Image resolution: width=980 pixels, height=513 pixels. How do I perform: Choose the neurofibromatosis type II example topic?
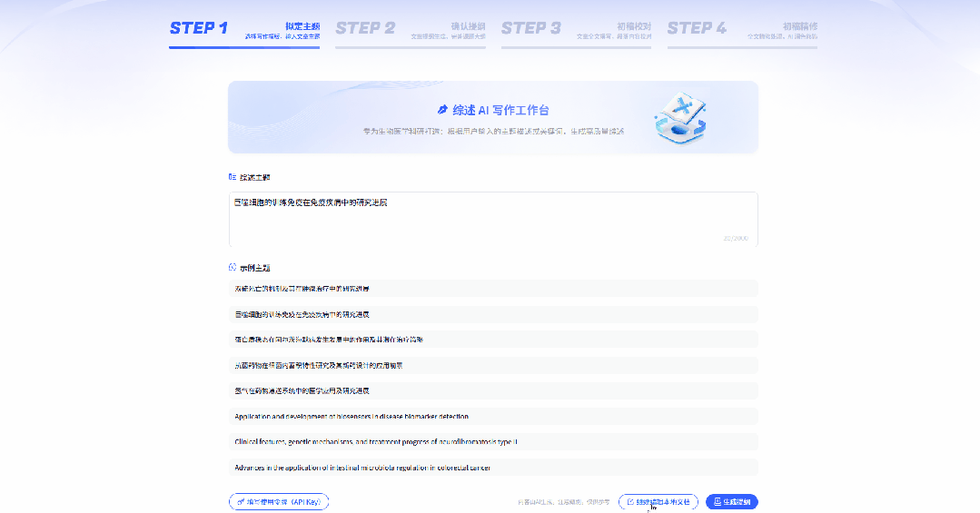pos(493,442)
